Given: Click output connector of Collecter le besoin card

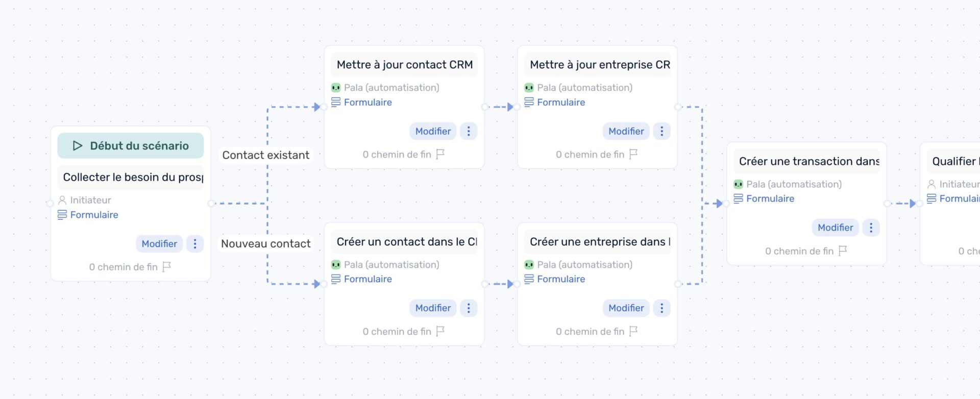Looking at the screenshot, I should tap(211, 204).
